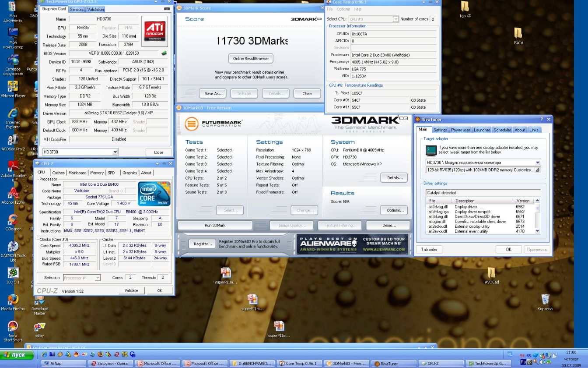Select ati2mtag.sys row in RivaTuner driver list

point(480,212)
